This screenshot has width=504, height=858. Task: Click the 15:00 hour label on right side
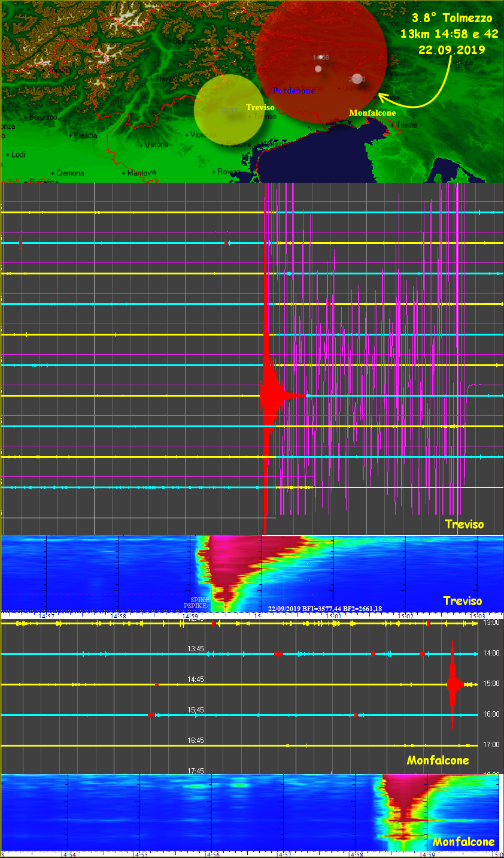[x=491, y=684]
